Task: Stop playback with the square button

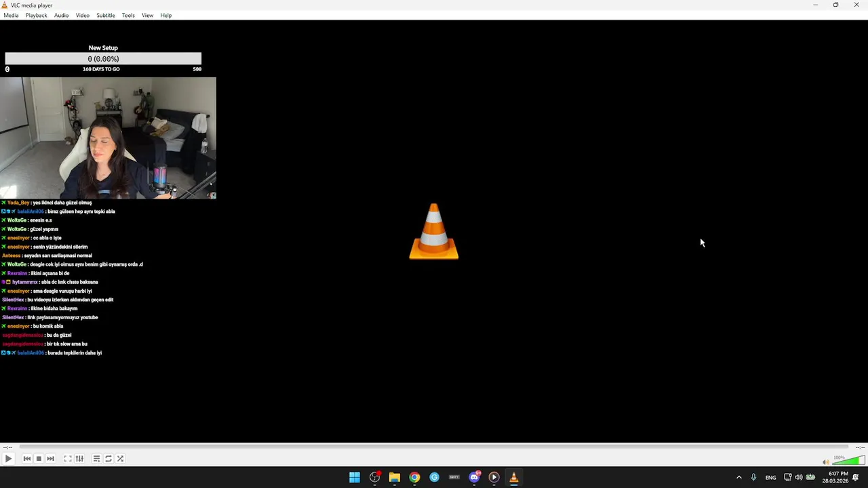Action: click(39, 459)
